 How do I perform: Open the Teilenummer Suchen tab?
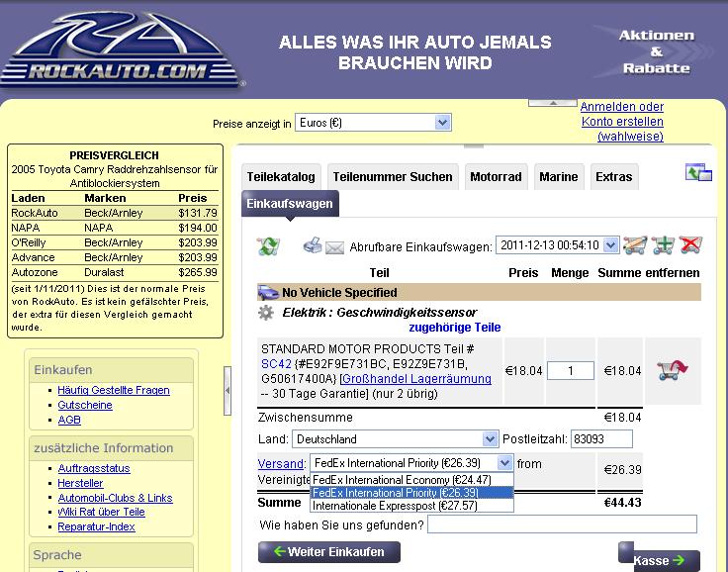pyautogui.click(x=392, y=177)
